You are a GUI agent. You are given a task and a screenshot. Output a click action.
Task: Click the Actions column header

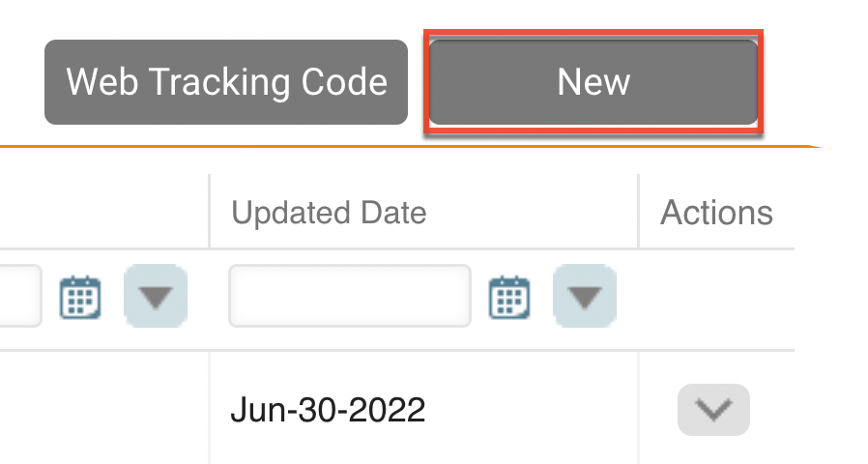[x=716, y=213]
